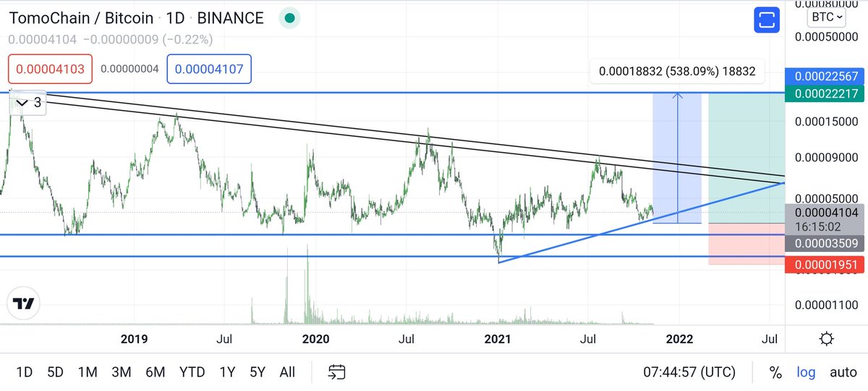Select the 6M time range
Viewport: 868px width, 391px height.
pyautogui.click(x=155, y=372)
